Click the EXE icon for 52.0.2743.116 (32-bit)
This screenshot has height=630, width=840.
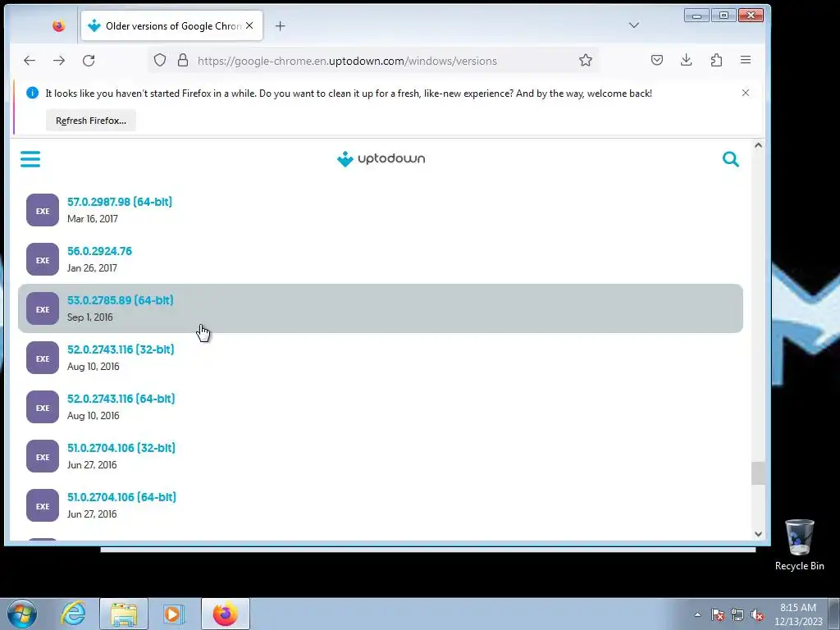(43, 358)
